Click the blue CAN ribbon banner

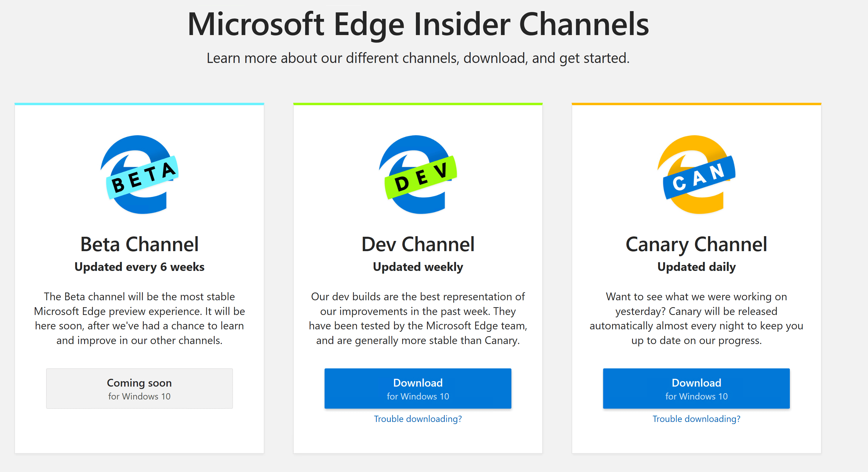699,178
